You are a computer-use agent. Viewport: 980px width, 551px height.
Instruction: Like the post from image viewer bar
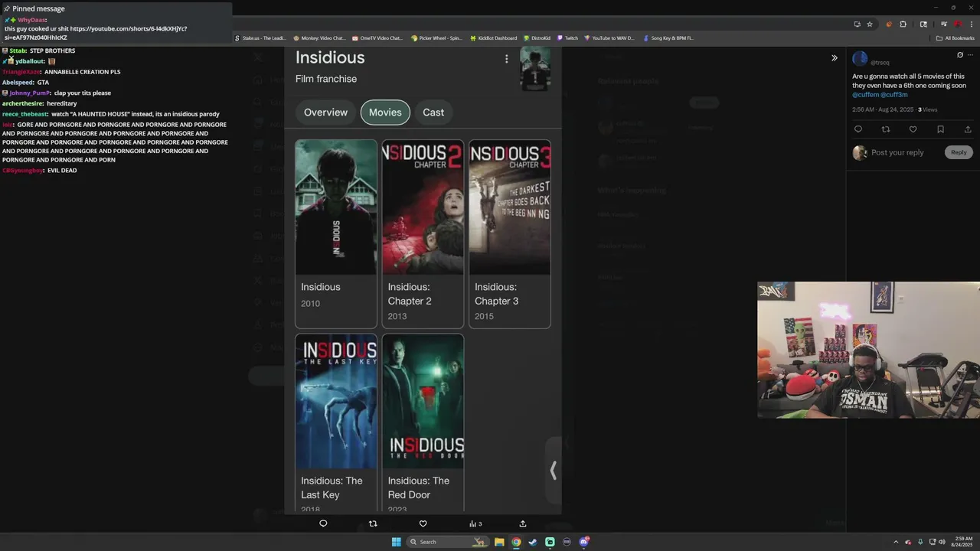tap(423, 524)
